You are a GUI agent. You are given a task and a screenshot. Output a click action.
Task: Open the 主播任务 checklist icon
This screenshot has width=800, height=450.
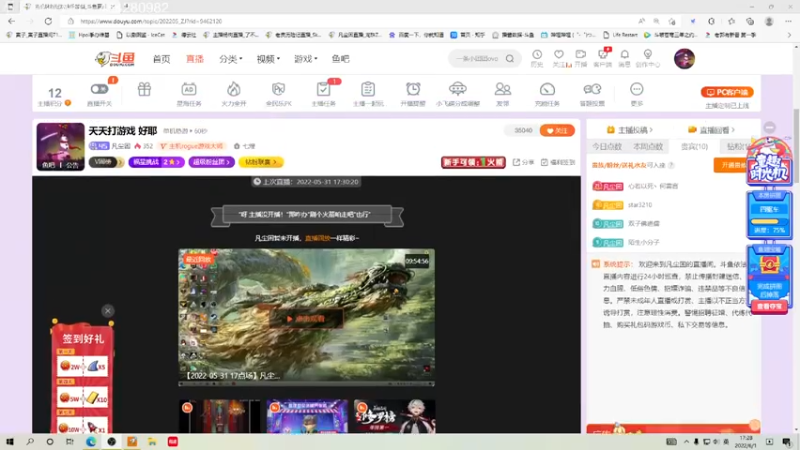click(x=323, y=89)
